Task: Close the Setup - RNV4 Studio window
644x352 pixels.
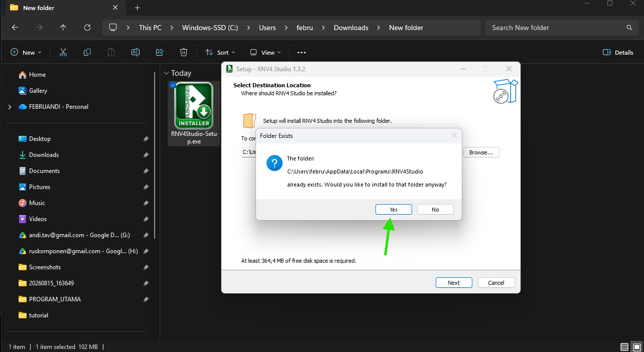Action: [509, 69]
